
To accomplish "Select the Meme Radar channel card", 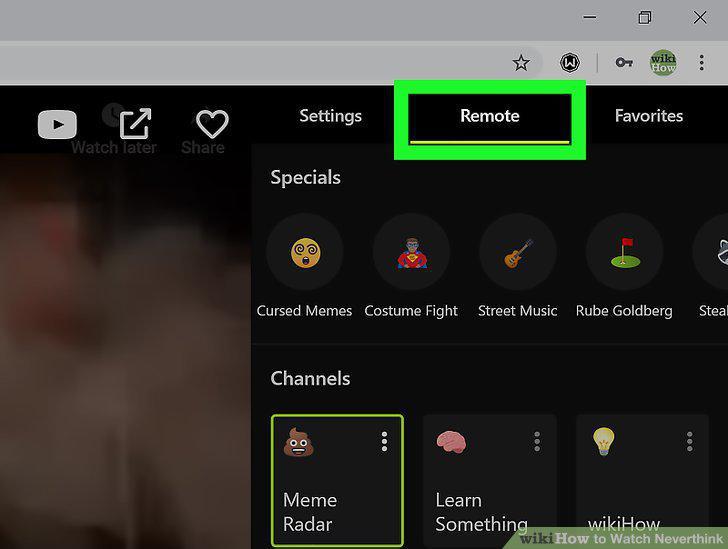I will coord(338,480).
